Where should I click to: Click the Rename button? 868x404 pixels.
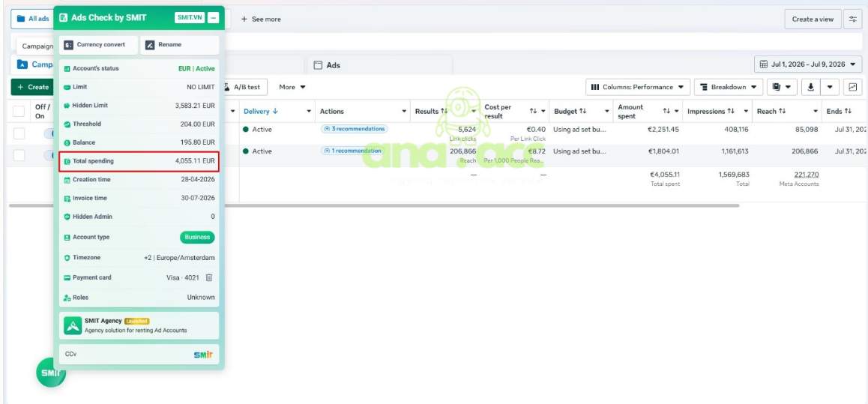coord(179,45)
